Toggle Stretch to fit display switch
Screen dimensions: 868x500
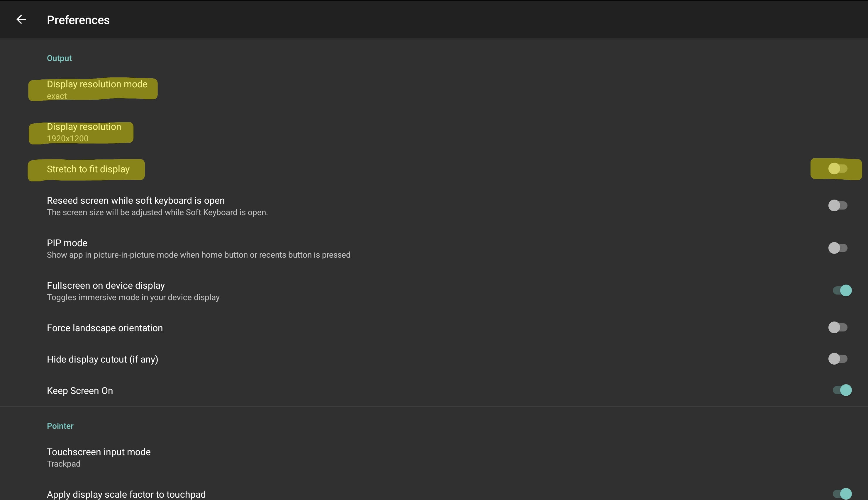(x=838, y=169)
